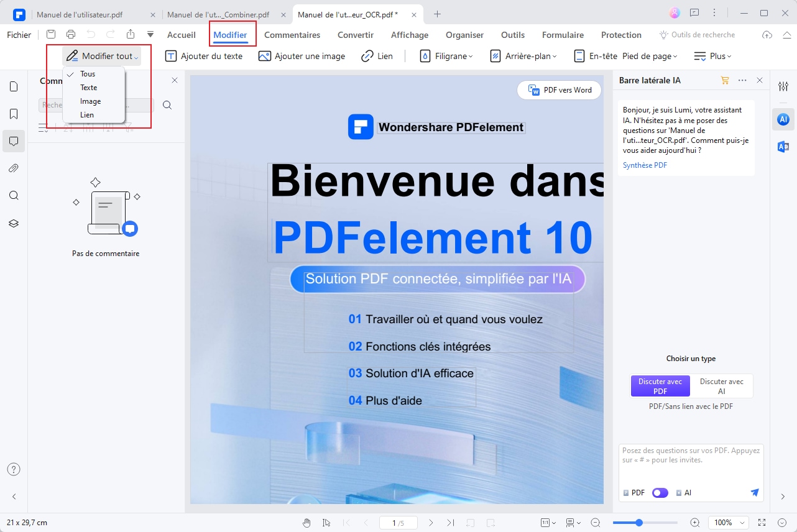
Task: Click the zoom out minus button
Action: point(596,523)
